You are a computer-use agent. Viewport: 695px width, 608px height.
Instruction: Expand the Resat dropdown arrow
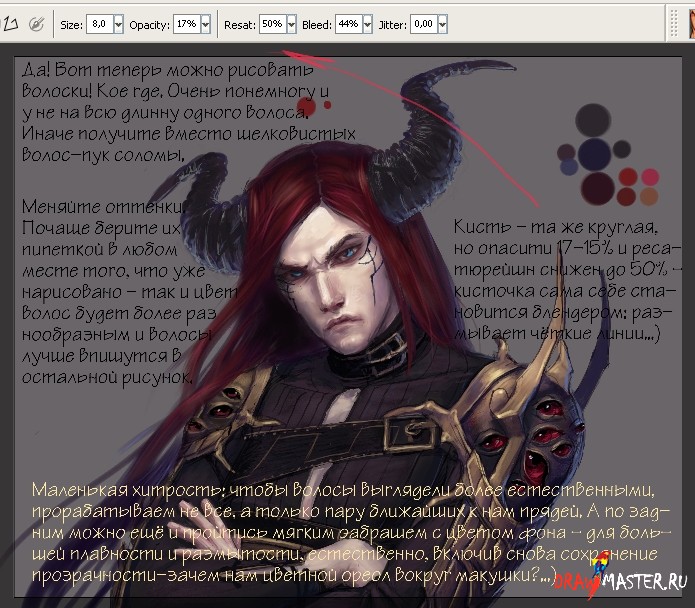pyautogui.click(x=291, y=24)
